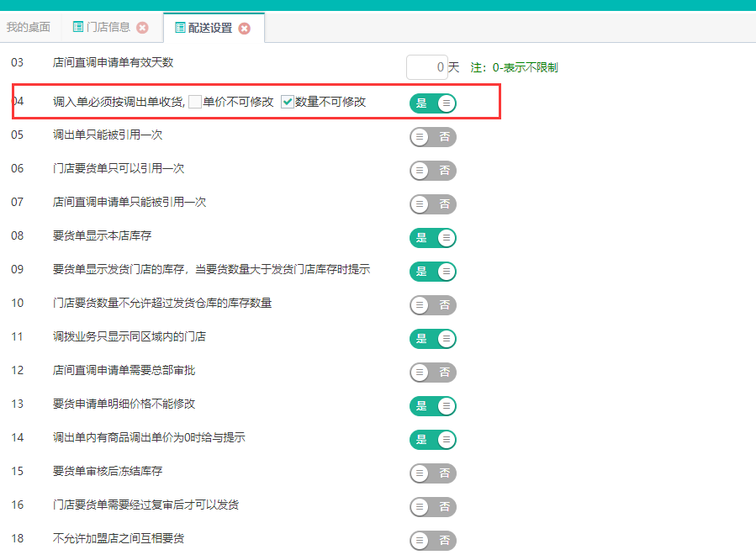Turn on 店间直调申请单需要总部审批 toggle
Viewport: 756px width, 555px height.
coord(433,373)
